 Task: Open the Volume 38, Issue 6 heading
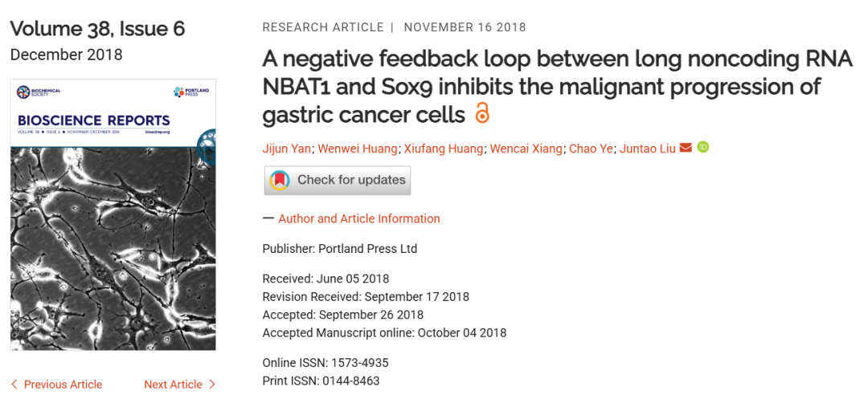point(97,29)
